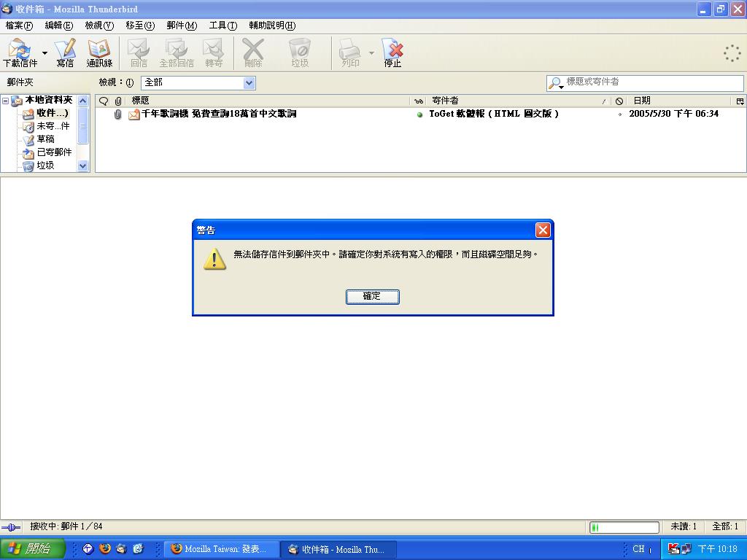Sort by junk status column header
The height and width of the screenshot is (560, 747).
click(619, 101)
